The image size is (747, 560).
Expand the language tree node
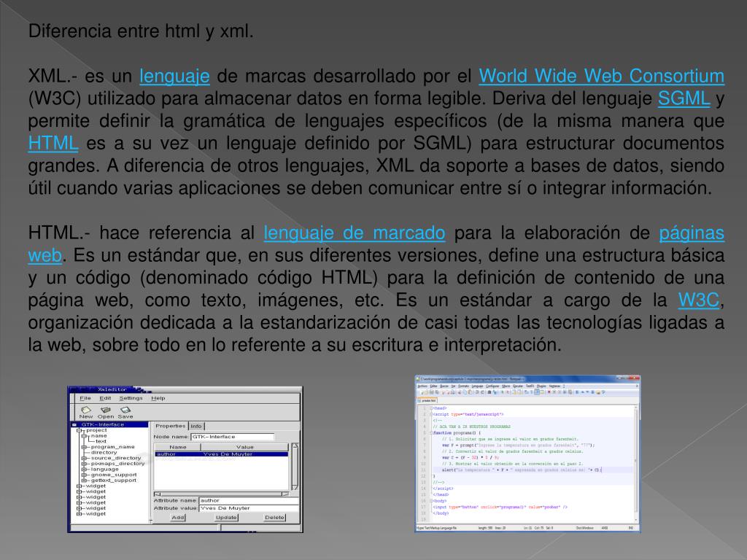[x=84, y=470]
